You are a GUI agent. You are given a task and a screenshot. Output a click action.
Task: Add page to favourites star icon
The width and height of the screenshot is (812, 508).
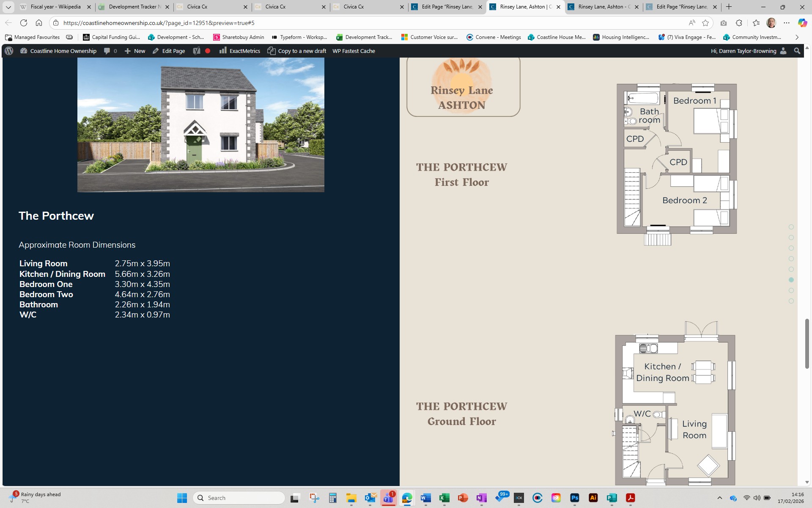coord(705,23)
